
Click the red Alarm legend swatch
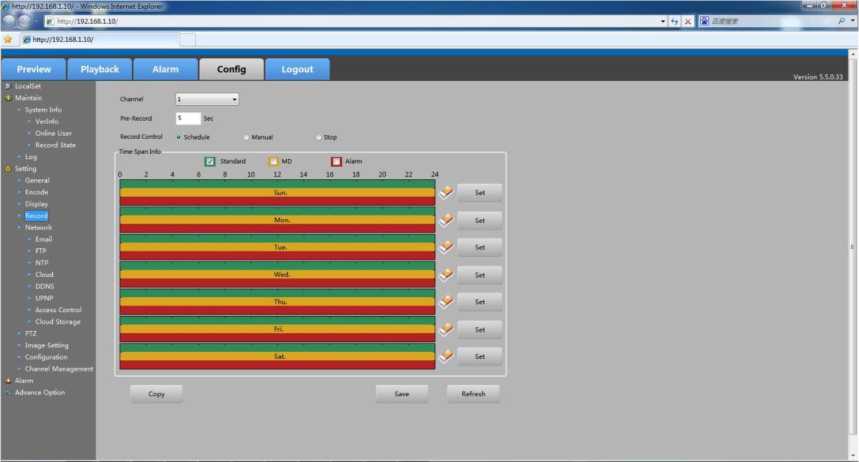click(x=336, y=161)
